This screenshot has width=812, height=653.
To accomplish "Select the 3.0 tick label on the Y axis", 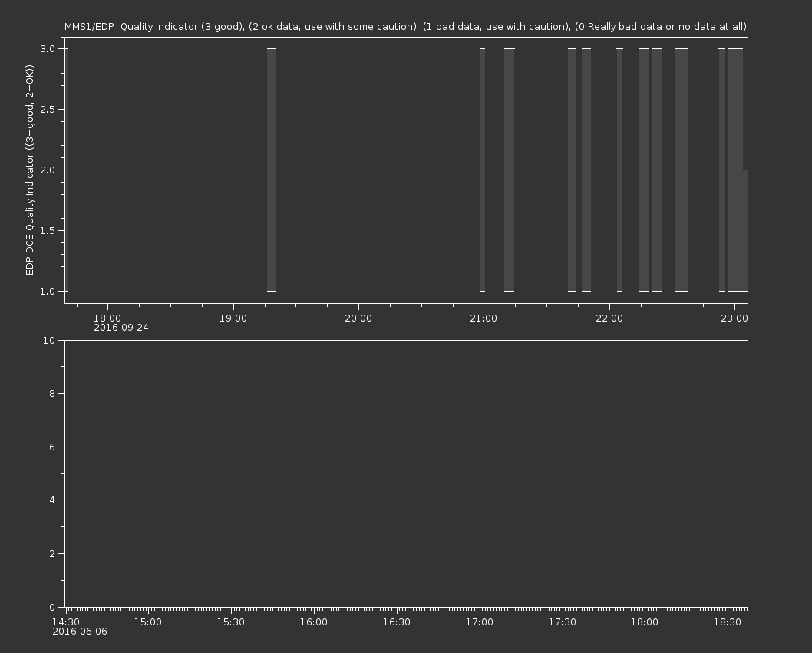I will [48, 49].
